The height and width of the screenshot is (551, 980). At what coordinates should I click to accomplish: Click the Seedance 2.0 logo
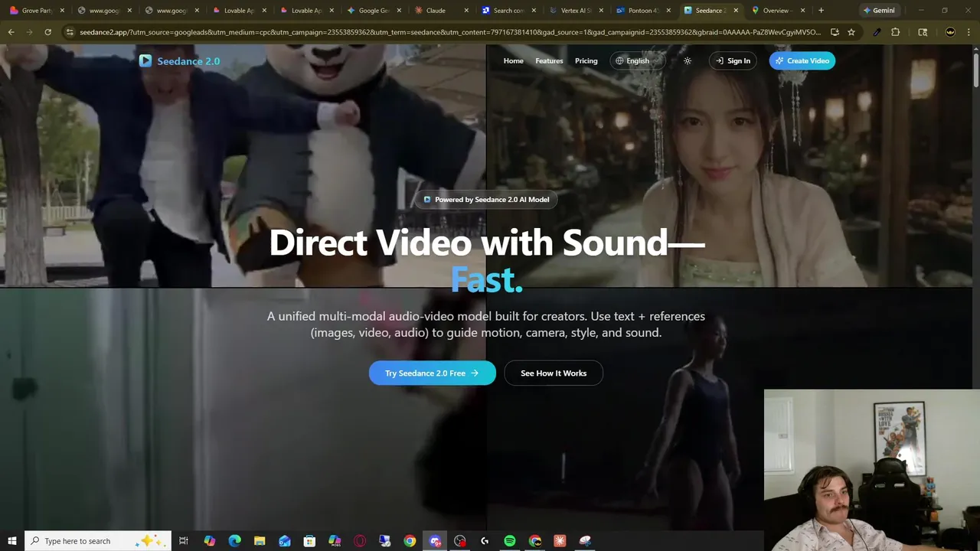(179, 61)
